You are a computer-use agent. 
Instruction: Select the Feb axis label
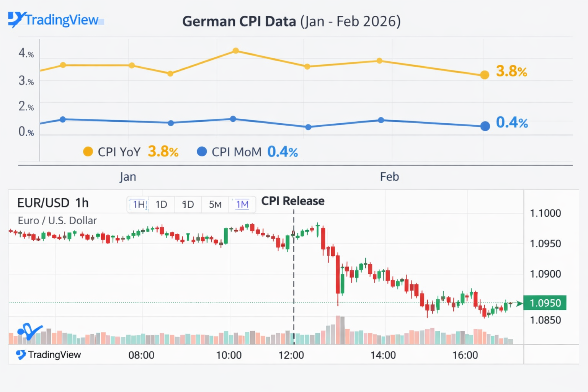[x=389, y=176]
